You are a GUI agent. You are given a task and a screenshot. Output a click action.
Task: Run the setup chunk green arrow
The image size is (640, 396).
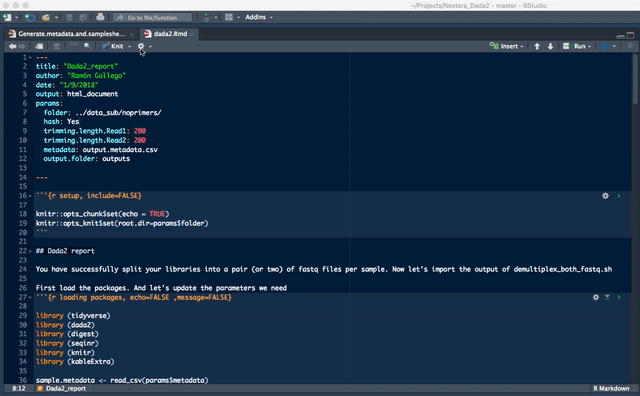point(619,196)
